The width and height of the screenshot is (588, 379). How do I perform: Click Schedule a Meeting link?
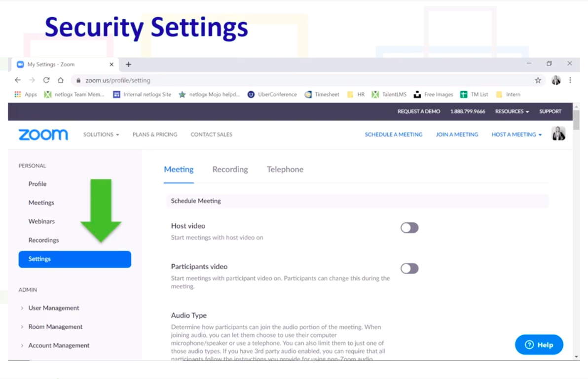click(393, 135)
